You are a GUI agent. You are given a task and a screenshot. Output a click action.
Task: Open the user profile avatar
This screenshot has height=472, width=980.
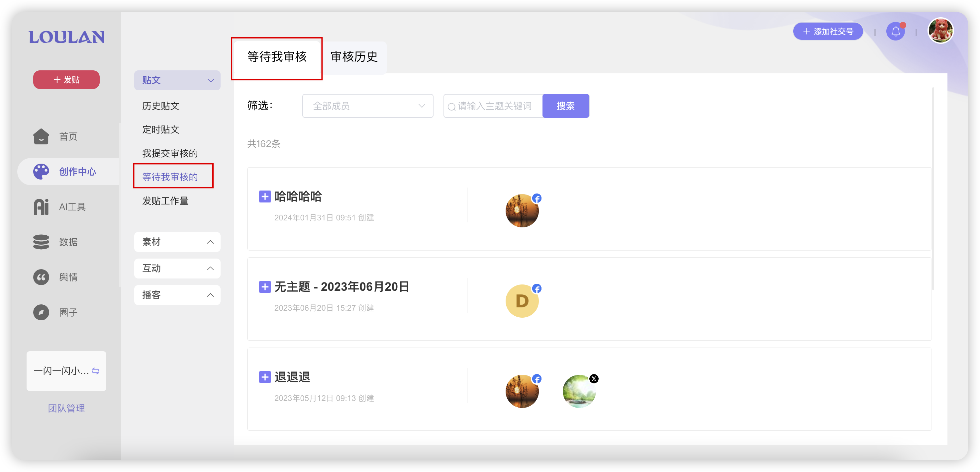click(x=940, y=31)
